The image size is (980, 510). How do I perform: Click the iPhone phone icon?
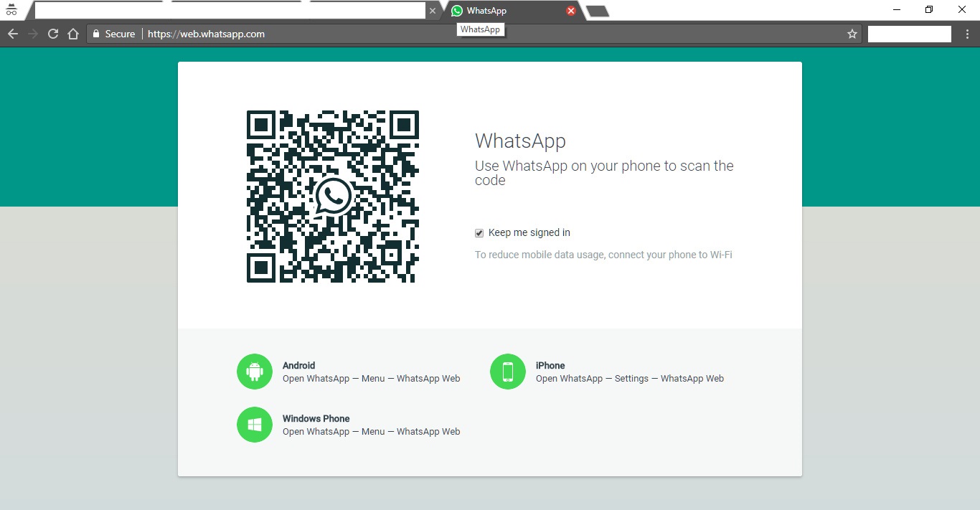point(508,372)
